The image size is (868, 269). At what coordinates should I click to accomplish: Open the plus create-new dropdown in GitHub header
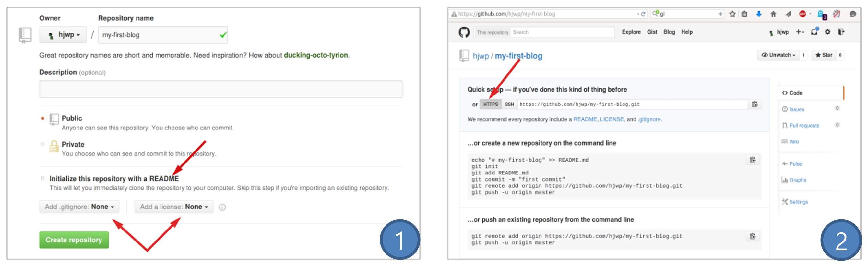click(x=800, y=32)
